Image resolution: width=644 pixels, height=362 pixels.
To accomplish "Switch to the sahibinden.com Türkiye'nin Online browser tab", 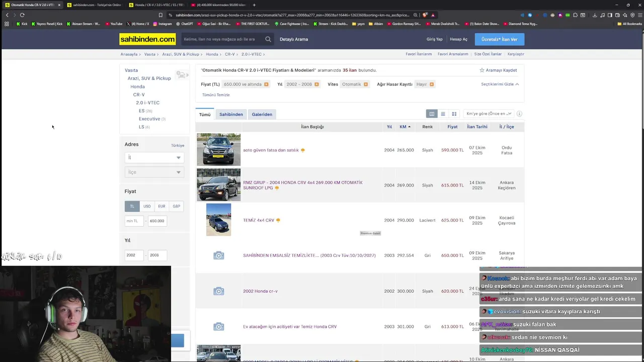I will coord(94,5).
